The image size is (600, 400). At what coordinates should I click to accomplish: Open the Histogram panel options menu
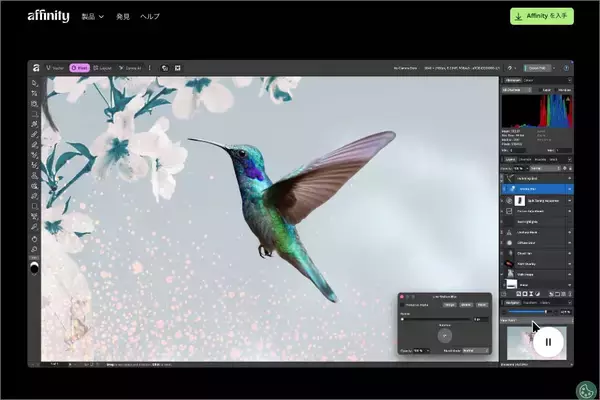coord(569,80)
